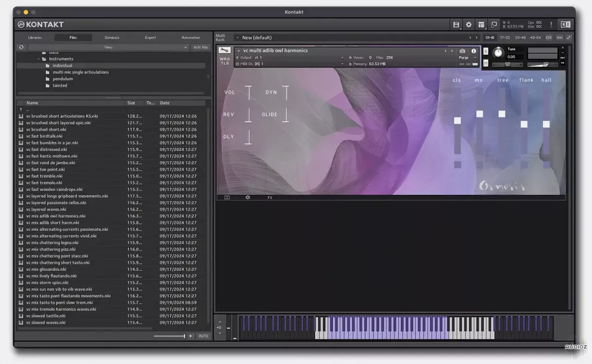
Task: Click the camera snapshot view icon
Action: (x=462, y=51)
